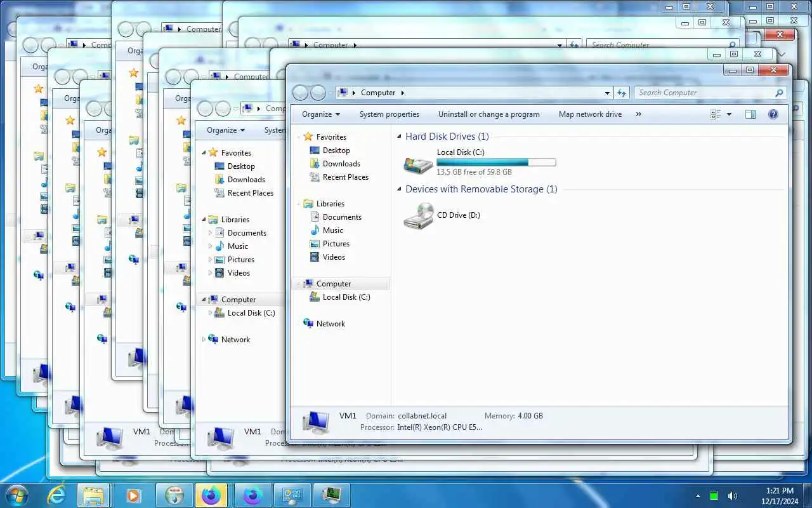Image resolution: width=812 pixels, height=508 pixels.
Task: Click the Forward arrow in the front window
Action: [x=318, y=93]
